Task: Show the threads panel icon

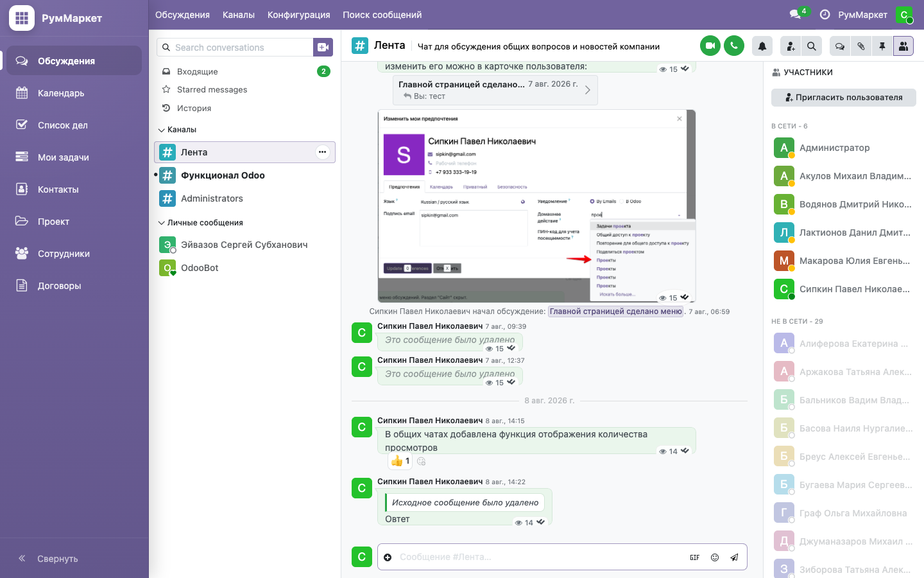Action: (840, 46)
